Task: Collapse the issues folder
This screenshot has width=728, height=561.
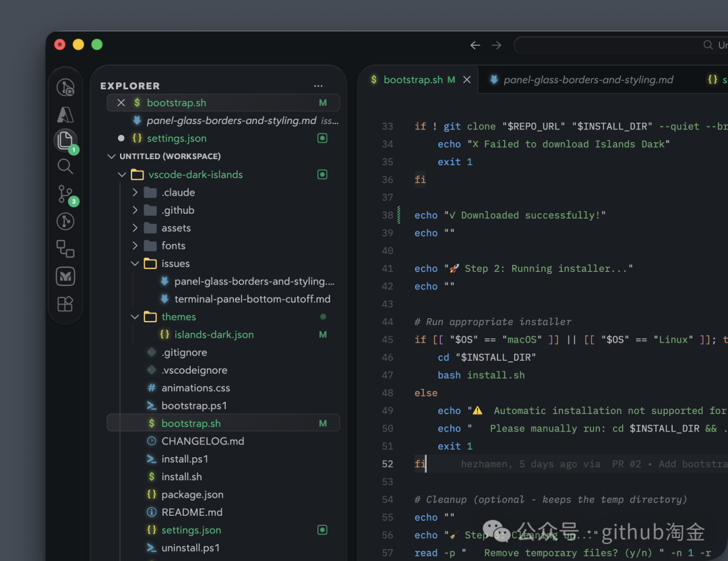Action: click(x=135, y=263)
